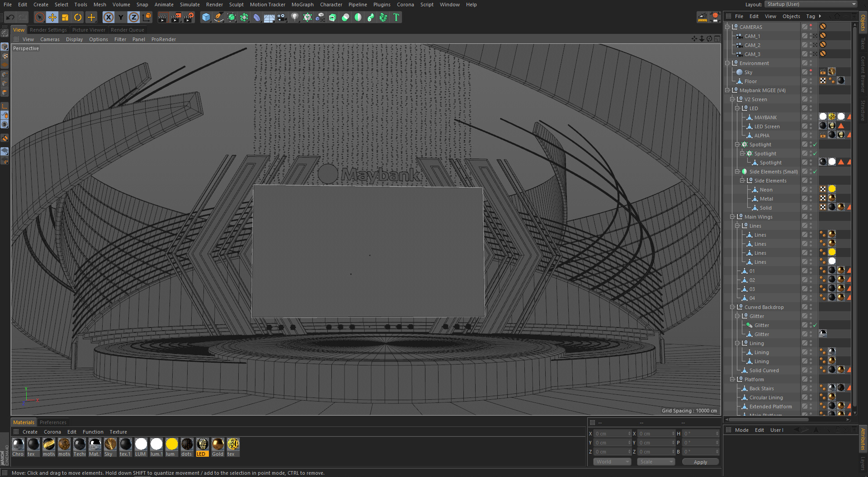
Task: Click the Apply button
Action: [700, 462]
